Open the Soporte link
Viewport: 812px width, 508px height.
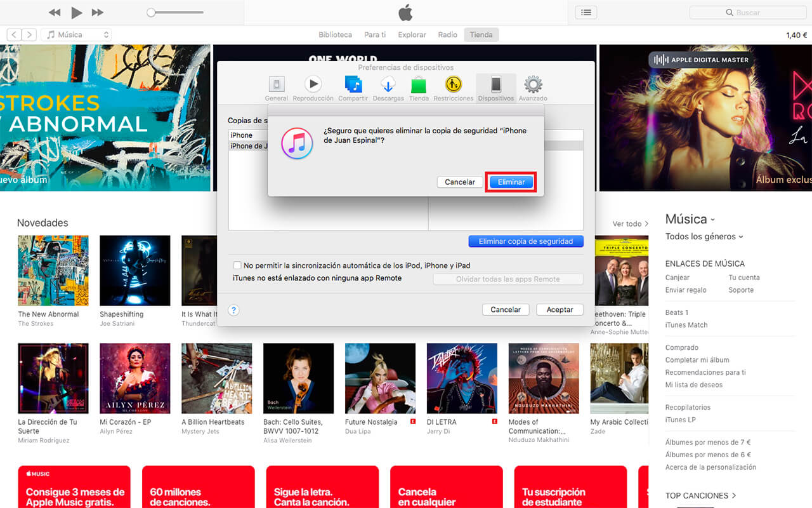point(741,290)
